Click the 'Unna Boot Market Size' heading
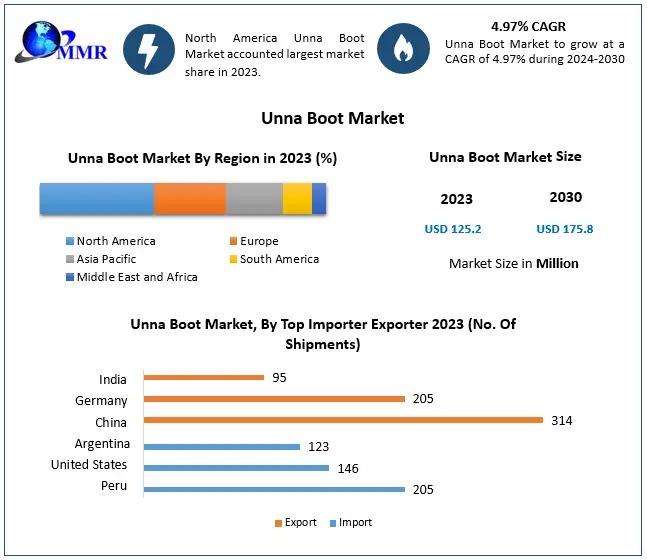The height and width of the screenshot is (560, 647). coord(505,157)
